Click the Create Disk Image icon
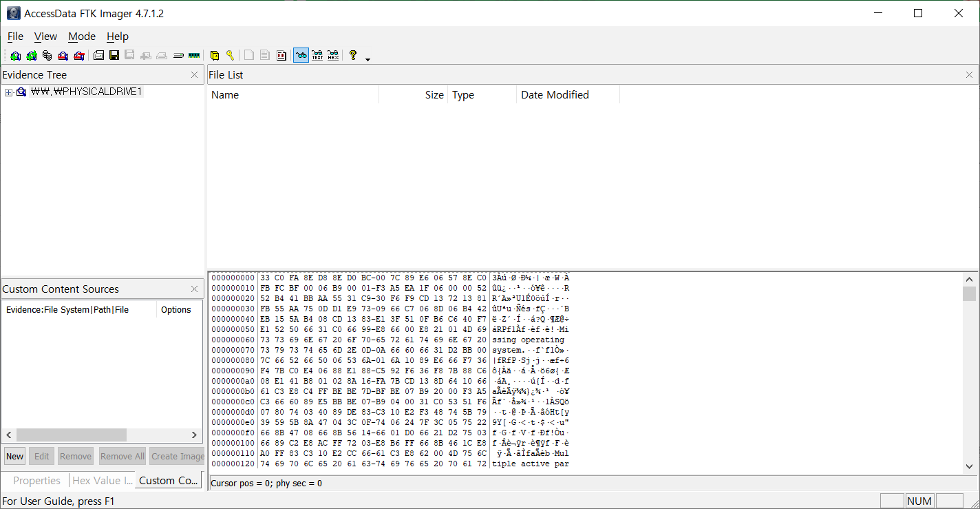The image size is (980, 509). pyautogui.click(x=98, y=56)
